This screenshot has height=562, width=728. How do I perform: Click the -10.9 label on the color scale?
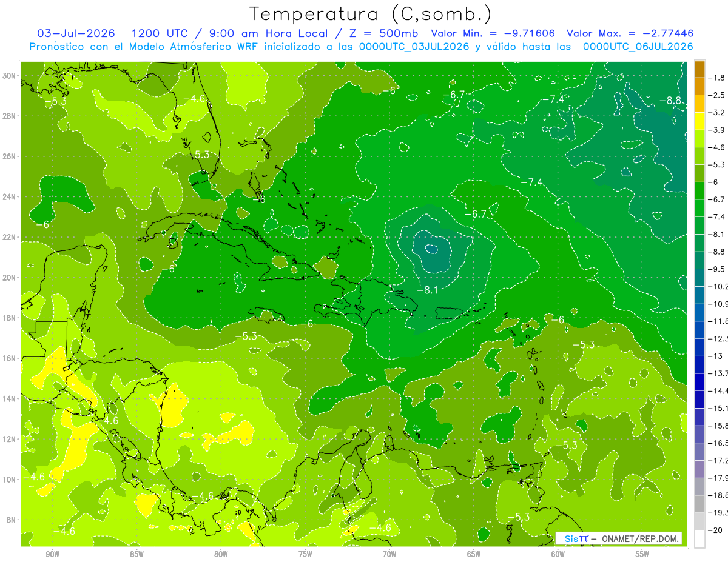point(718,304)
